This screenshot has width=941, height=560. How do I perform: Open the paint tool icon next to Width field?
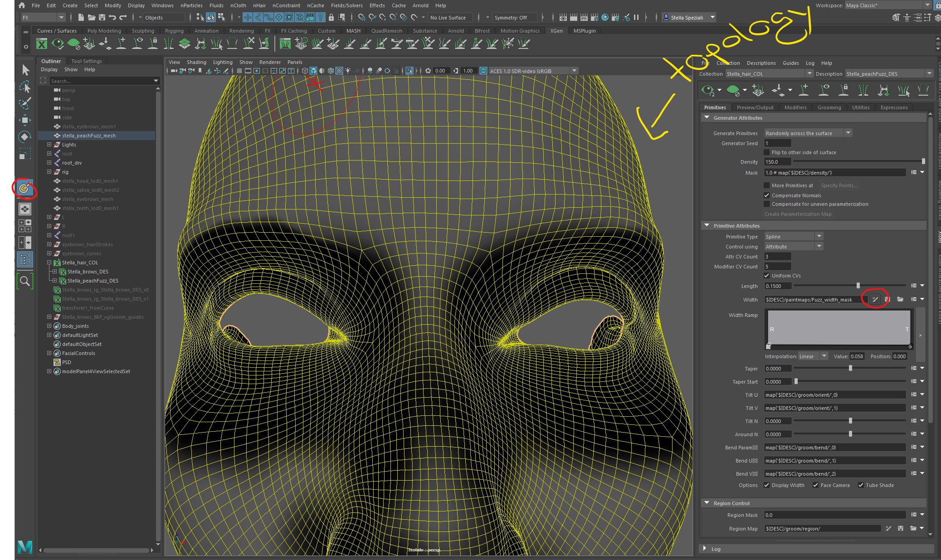[874, 299]
